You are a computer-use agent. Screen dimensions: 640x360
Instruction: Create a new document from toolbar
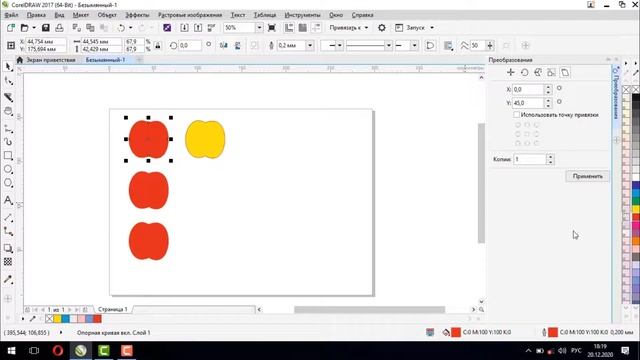click(11, 28)
